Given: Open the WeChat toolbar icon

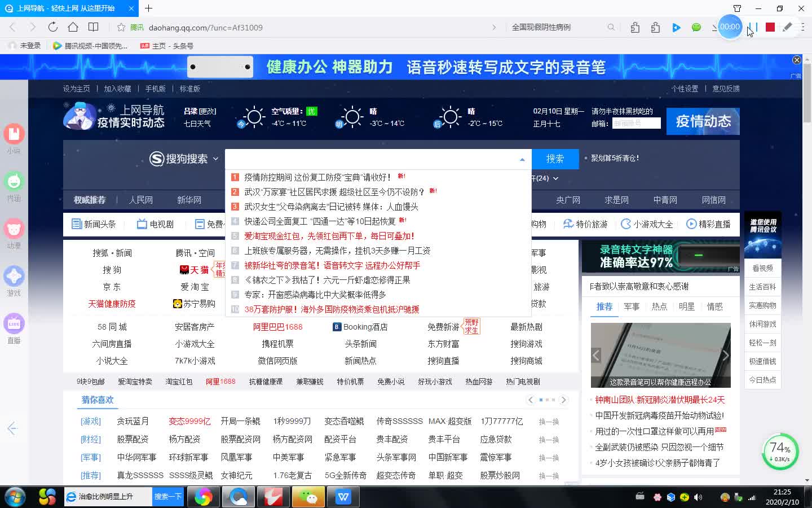Looking at the screenshot, I should click(x=696, y=27).
